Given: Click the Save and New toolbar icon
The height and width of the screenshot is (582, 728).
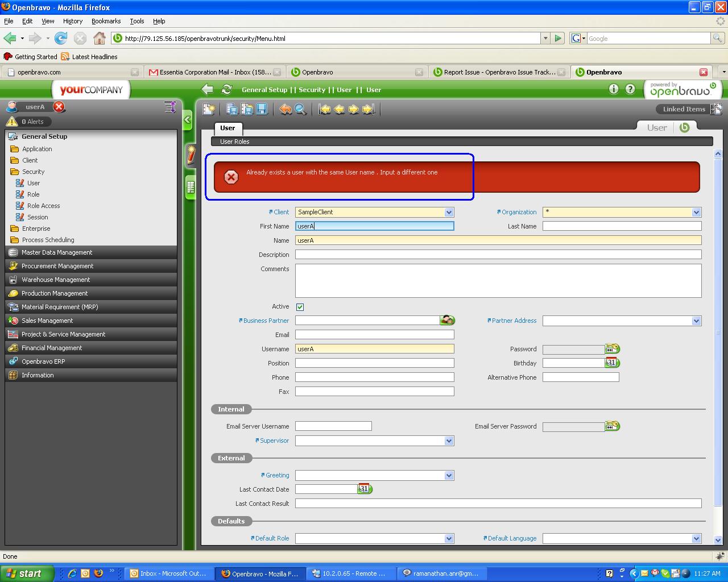Looking at the screenshot, I should pyautogui.click(x=247, y=109).
